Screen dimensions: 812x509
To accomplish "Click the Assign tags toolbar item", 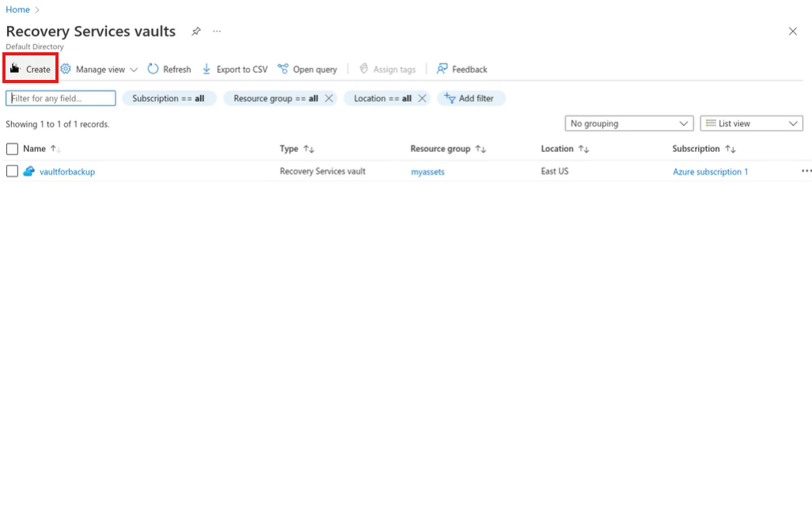I will click(387, 70).
